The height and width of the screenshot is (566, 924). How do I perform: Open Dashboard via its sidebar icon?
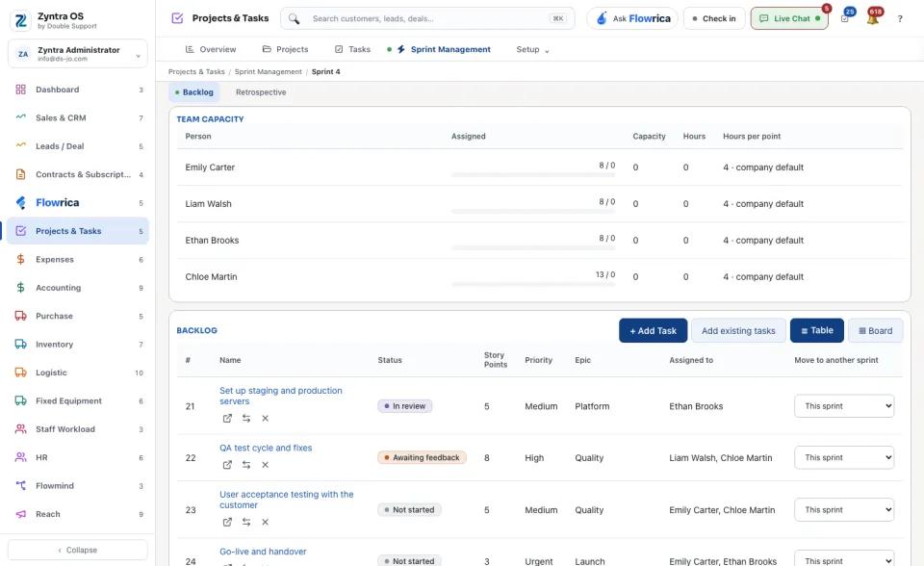tap(20, 90)
